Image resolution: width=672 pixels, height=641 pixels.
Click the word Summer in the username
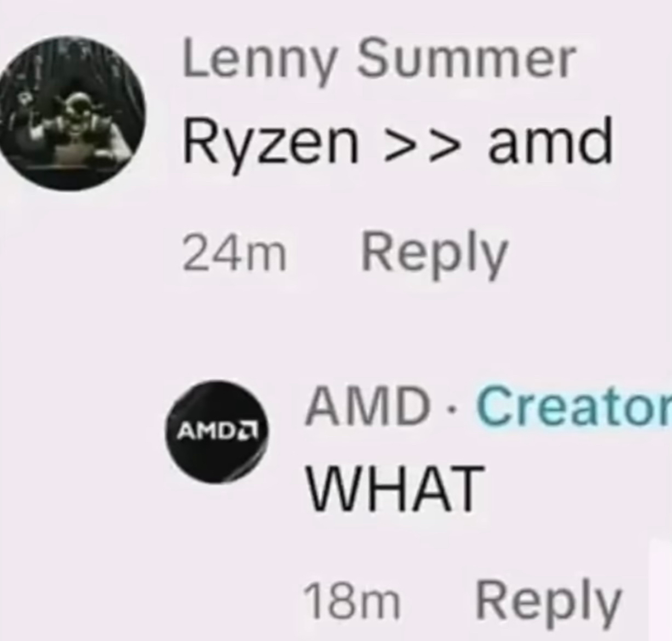pos(466,58)
